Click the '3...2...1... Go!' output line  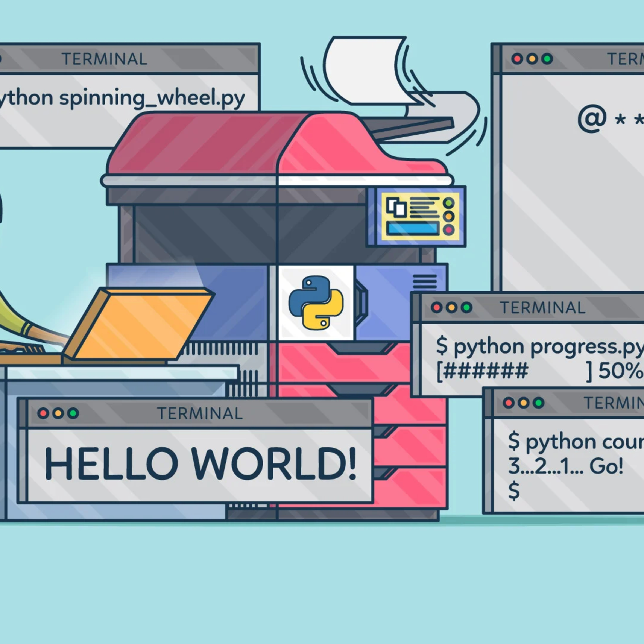click(x=566, y=466)
